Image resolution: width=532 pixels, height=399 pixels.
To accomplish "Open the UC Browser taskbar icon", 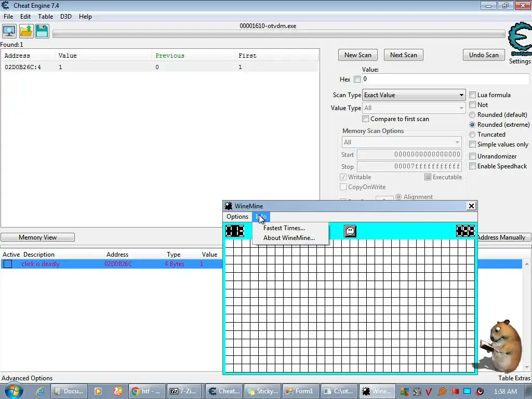I will click(x=117, y=392).
